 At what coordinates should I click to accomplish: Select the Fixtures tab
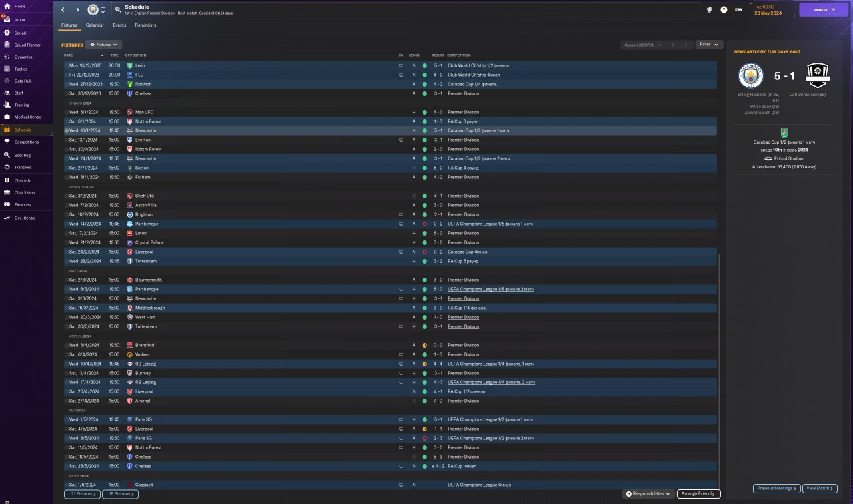coord(69,25)
